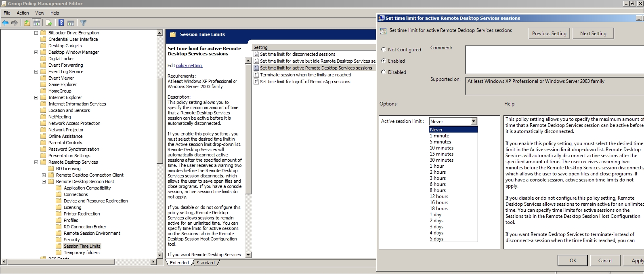Expand the Remote Desktop Connection Client node
Viewport: 644px width, 274px height.
[44, 175]
